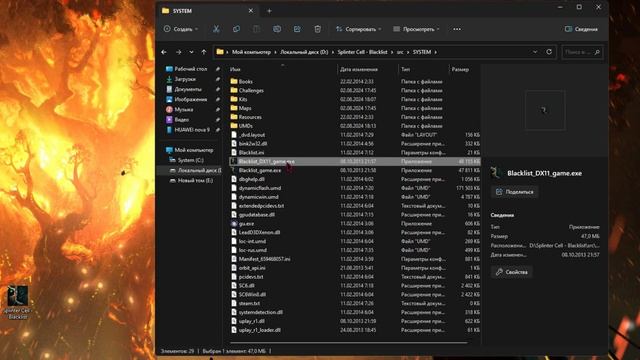The image size is (640, 360).
Task: Expand address bar history dropdown
Action: pyautogui.click(x=535, y=52)
